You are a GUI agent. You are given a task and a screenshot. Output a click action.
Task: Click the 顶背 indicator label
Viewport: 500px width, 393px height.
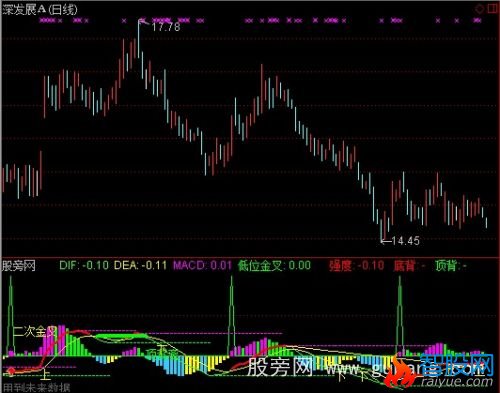tap(451, 266)
